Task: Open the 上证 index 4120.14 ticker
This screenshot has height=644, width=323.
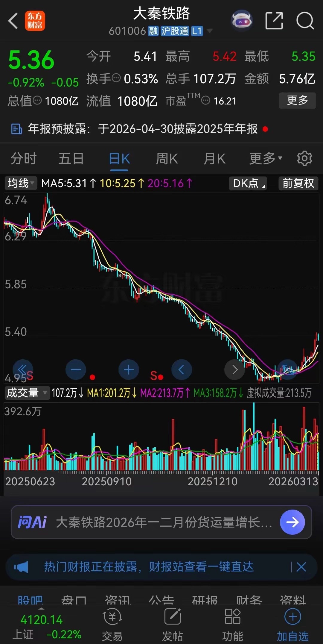Action: pos(47,627)
